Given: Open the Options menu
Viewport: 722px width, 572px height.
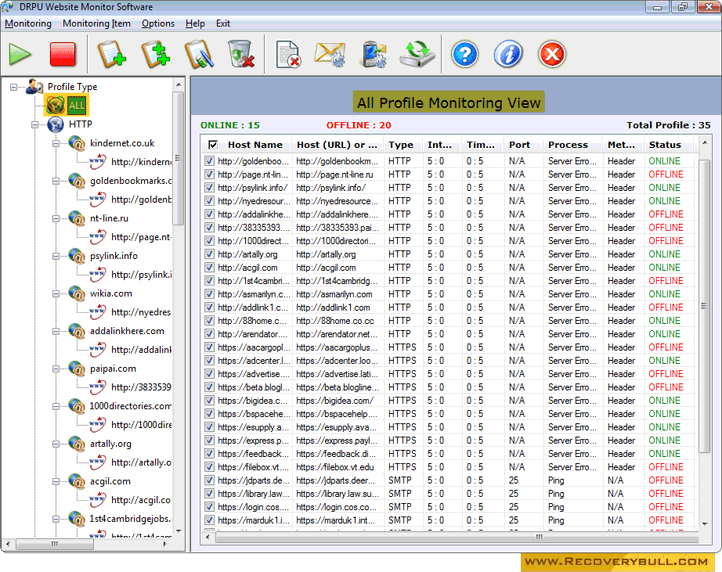Looking at the screenshot, I should point(158,23).
